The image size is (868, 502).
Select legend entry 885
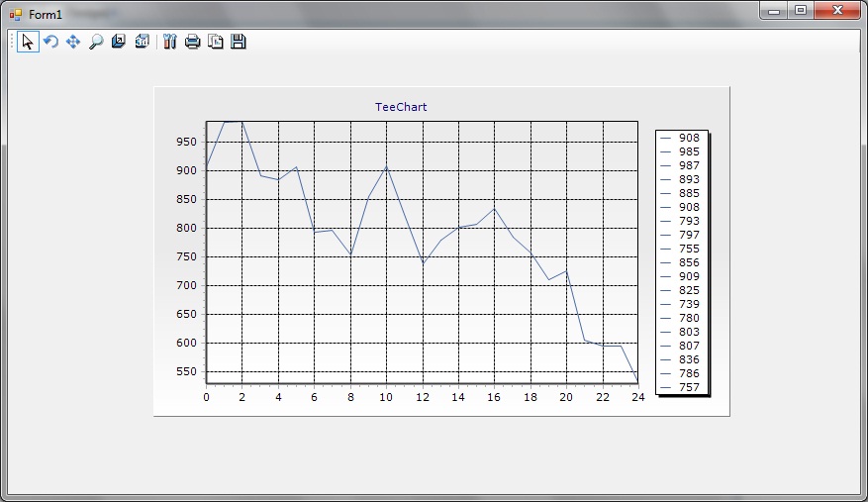tap(689, 193)
